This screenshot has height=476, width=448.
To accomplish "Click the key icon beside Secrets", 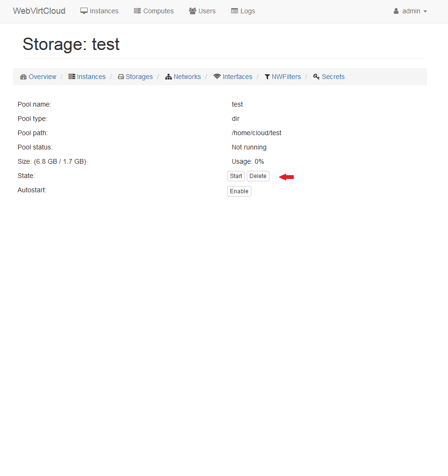I will [x=316, y=77].
